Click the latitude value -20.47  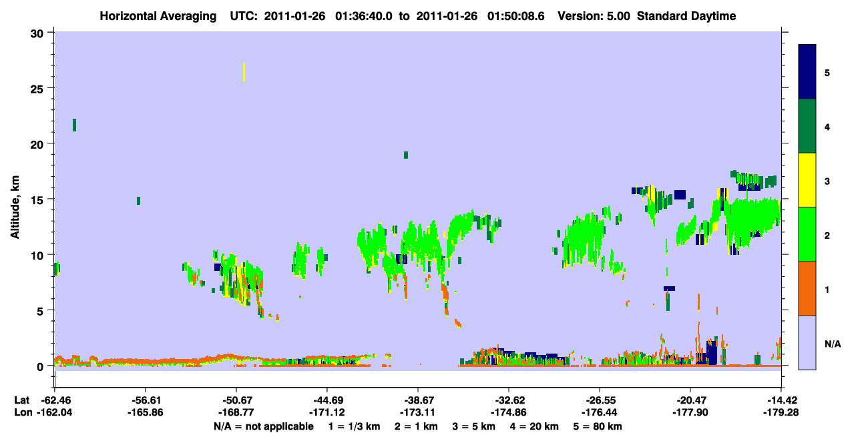point(690,400)
